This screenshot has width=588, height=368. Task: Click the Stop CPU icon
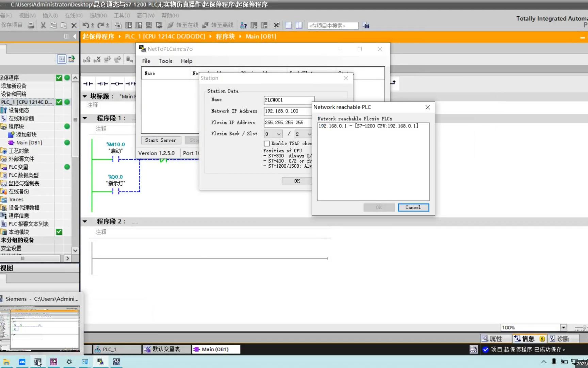(x=264, y=25)
